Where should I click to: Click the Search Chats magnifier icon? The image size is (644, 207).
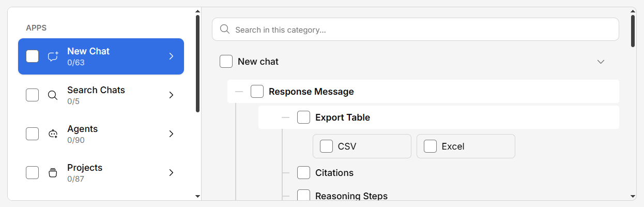click(53, 95)
